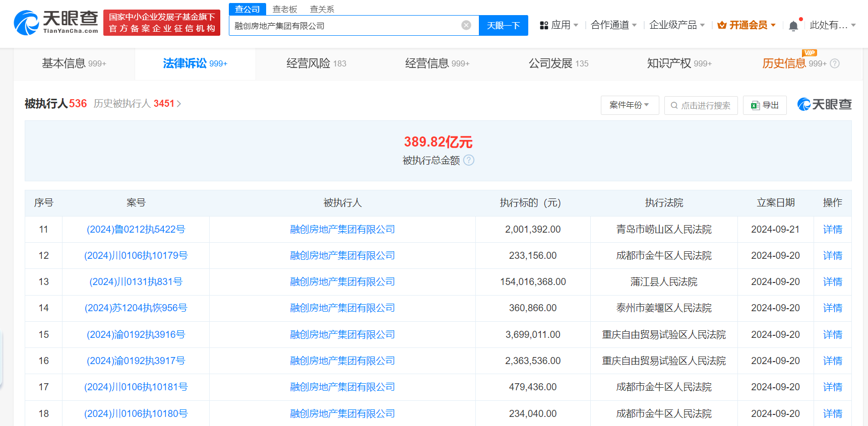Click question mark icon beside 历史信息
Screen dimensions: 868x426
click(x=835, y=63)
